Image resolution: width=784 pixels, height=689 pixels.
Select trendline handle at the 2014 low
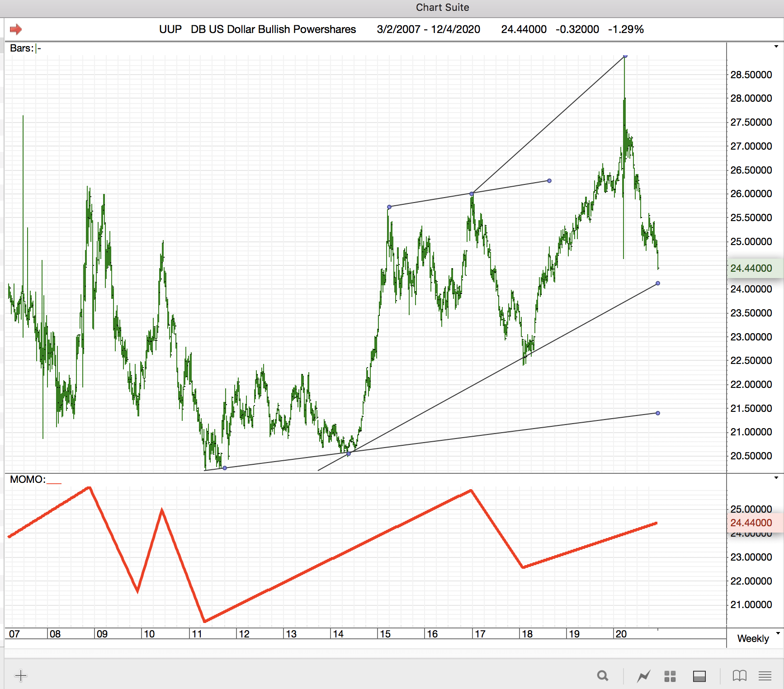point(349,453)
